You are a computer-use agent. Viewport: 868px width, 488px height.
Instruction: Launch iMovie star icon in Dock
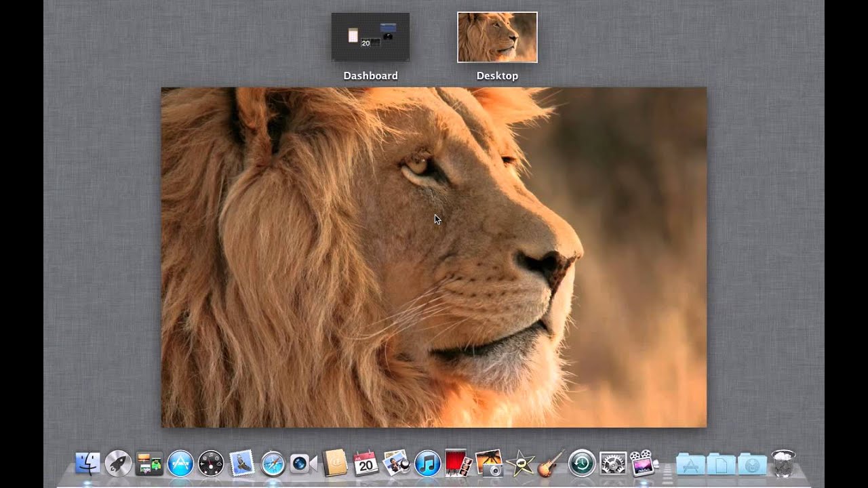520,464
